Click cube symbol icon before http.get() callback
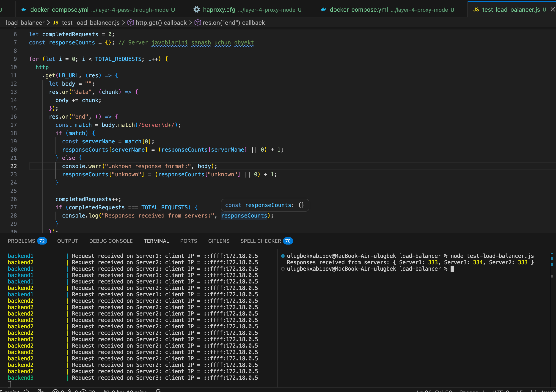Viewport: 556px width, 392px height. [x=131, y=23]
